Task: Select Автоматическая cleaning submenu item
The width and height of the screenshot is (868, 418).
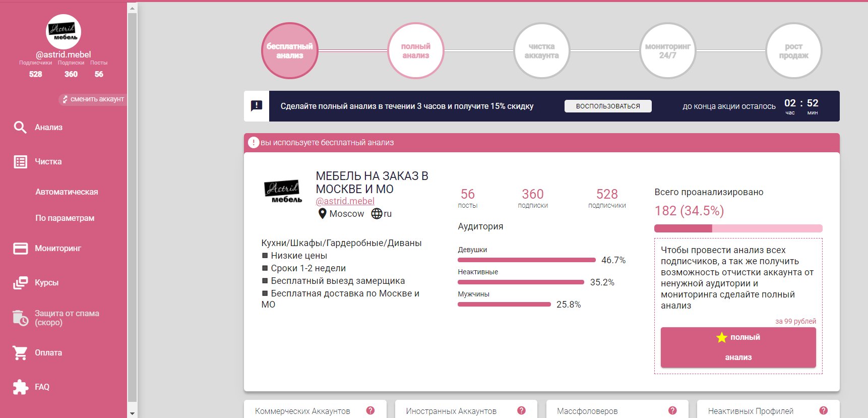Action: [67, 192]
